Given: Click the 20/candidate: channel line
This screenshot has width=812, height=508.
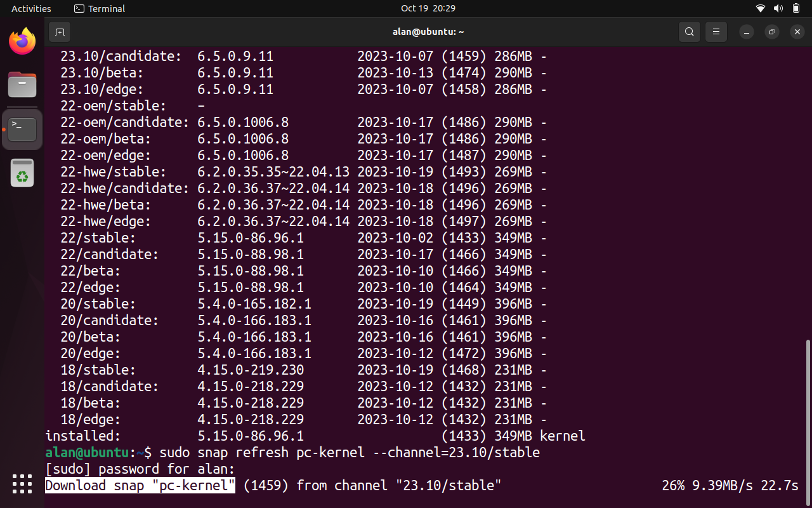Looking at the screenshot, I should point(303,321).
